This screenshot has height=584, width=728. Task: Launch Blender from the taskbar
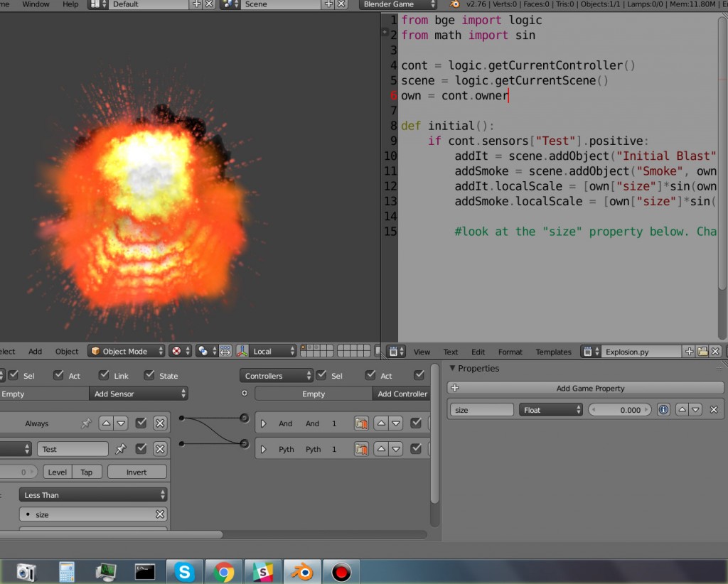(x=302, y=571)
